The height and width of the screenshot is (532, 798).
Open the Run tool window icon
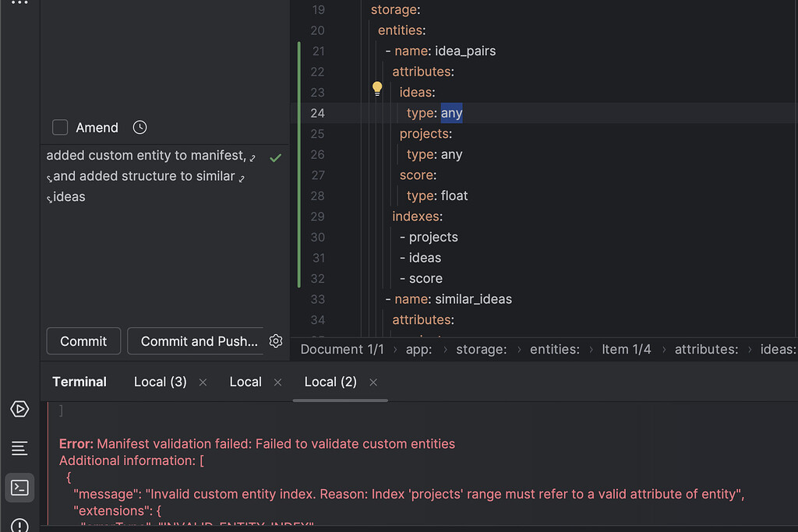[x=19, y=408]
